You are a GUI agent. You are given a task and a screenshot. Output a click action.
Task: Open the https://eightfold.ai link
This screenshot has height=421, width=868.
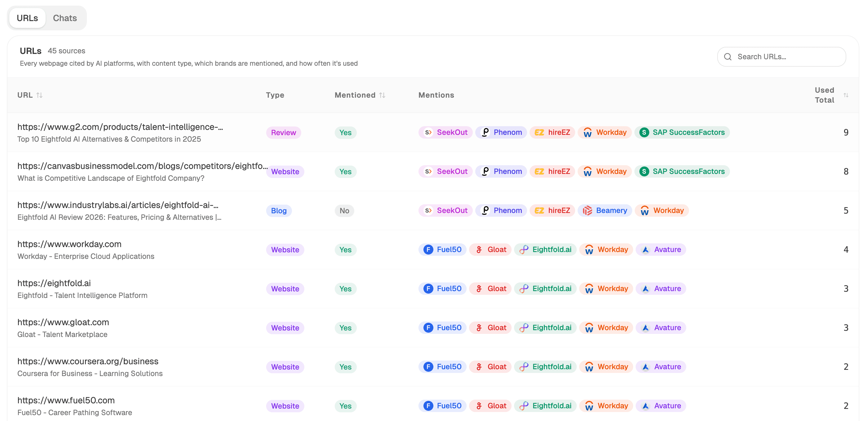pos(54,283)
